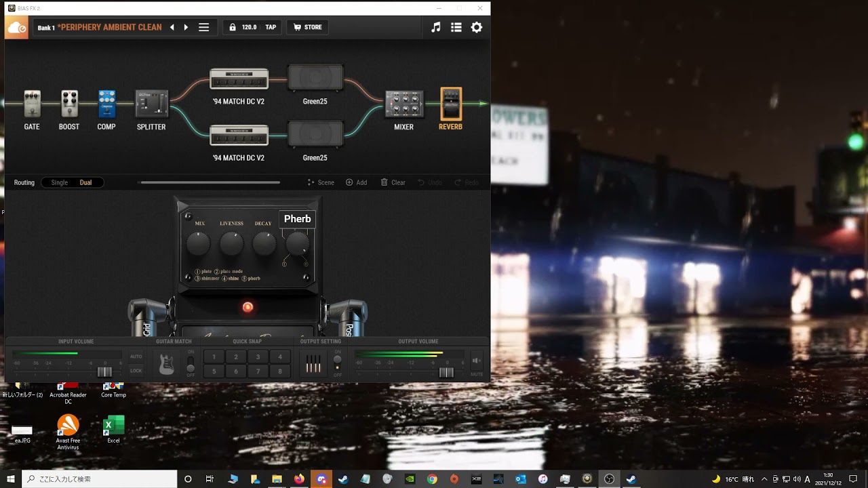Click the preset name PERIPHERY AMBIENT CLEAN
The image size is (868, 488).
coord(109,28)
